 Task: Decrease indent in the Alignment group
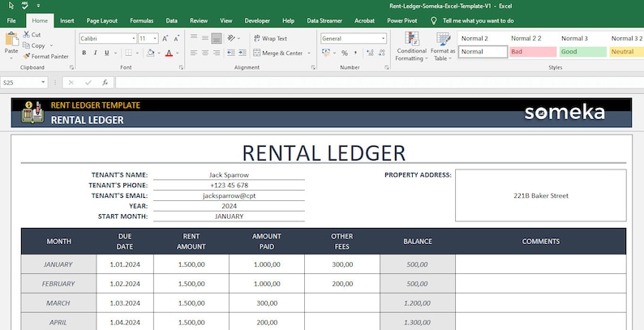click(x=231, y=53)
